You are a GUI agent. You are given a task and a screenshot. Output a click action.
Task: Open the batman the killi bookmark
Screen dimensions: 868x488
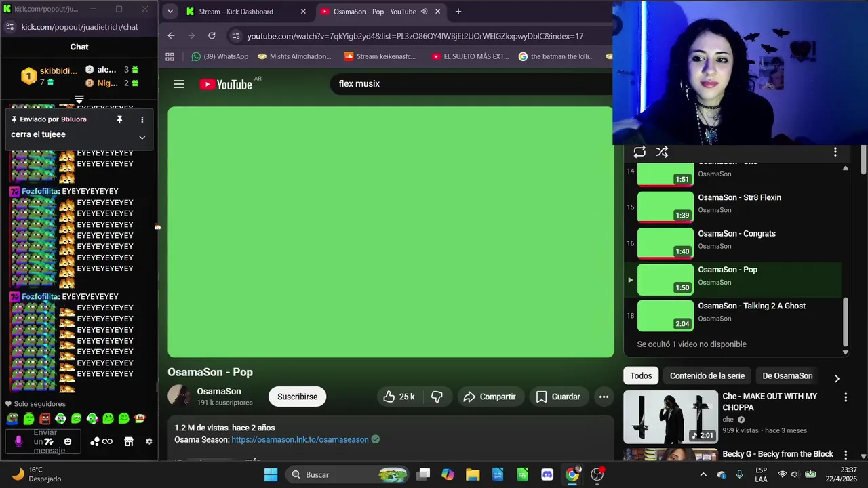pos(556,56)
